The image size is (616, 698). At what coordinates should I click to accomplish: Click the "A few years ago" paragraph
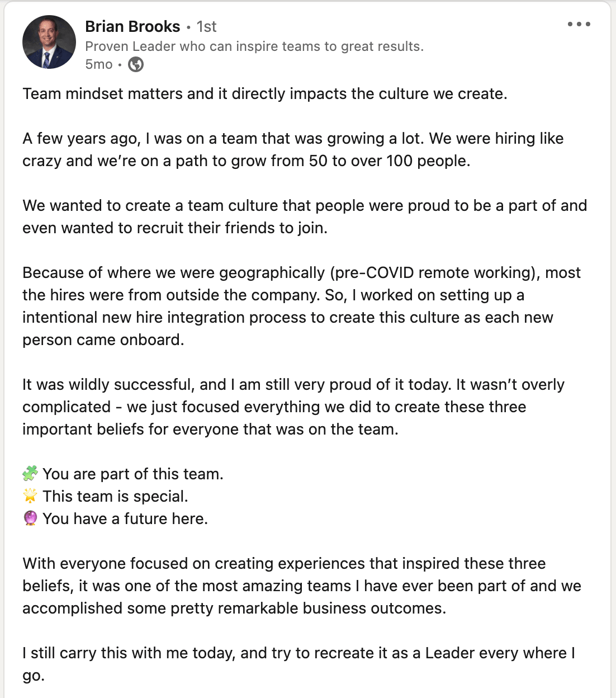(x=293, y=149)
